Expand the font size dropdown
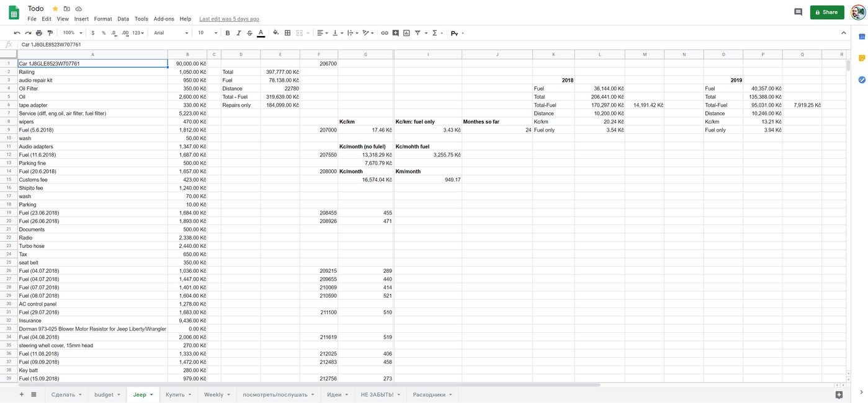 (x=207, y=33)
